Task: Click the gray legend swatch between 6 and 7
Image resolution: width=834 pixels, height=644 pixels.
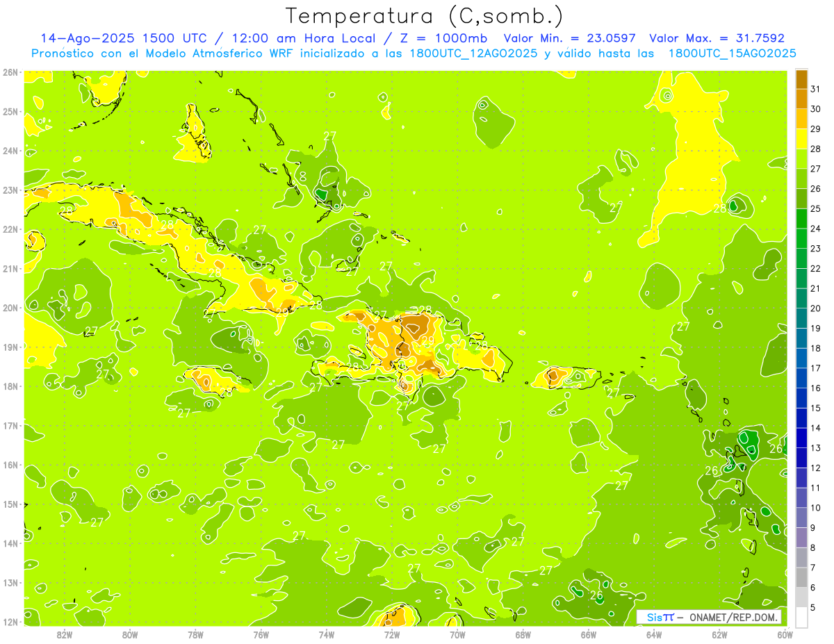Action: point(801,577)
